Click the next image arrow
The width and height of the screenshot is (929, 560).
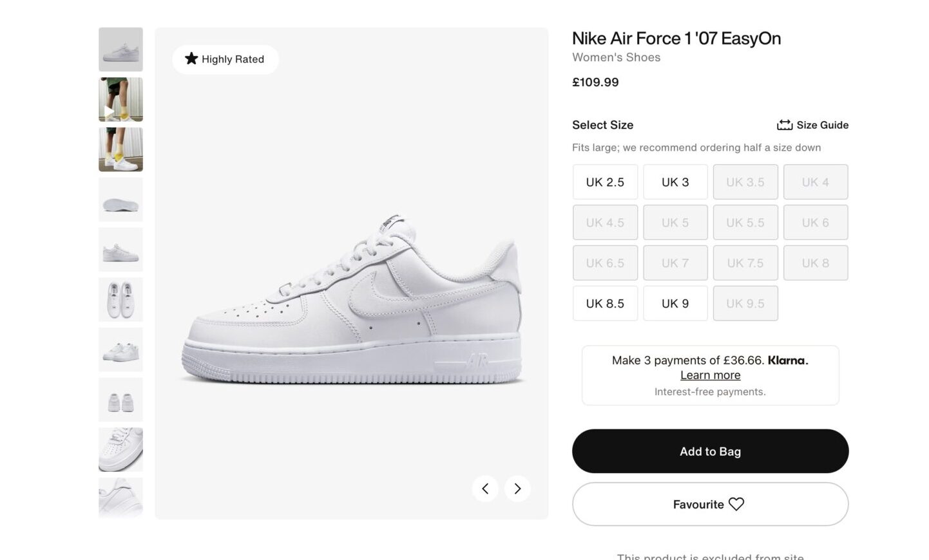pyautogui.click(x=517, y=489)
